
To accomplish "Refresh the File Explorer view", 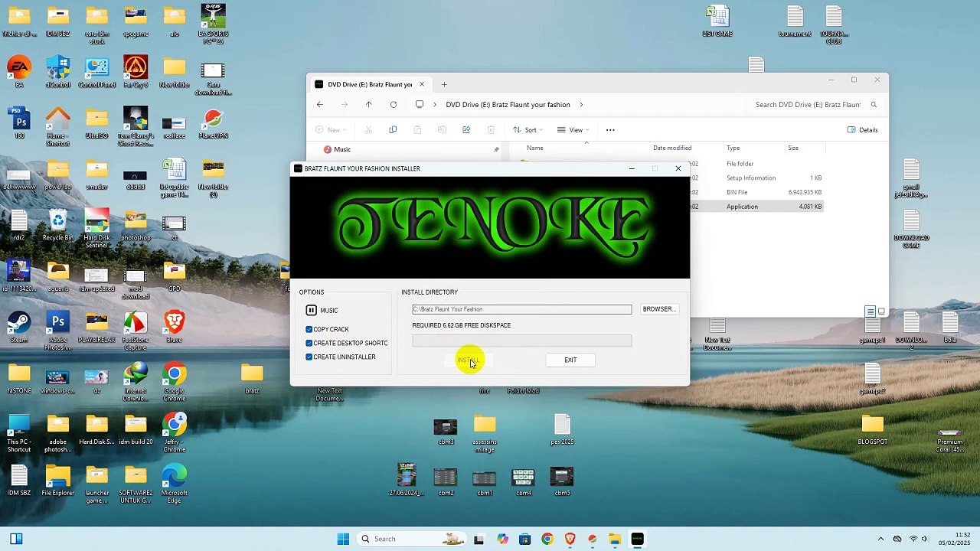I will [x=393, y=105].
